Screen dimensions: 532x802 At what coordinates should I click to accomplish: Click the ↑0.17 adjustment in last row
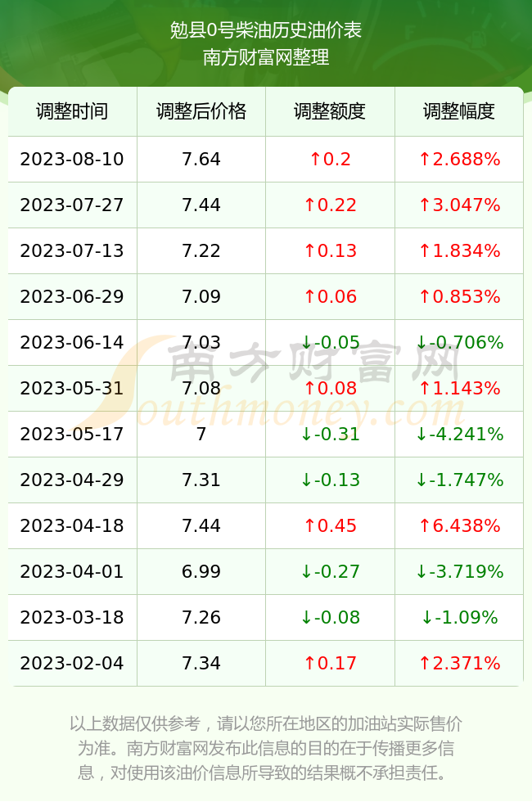point(330,664)
